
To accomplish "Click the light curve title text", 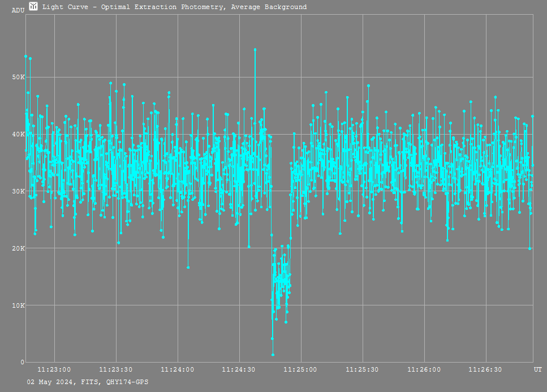I will (174, 7).
